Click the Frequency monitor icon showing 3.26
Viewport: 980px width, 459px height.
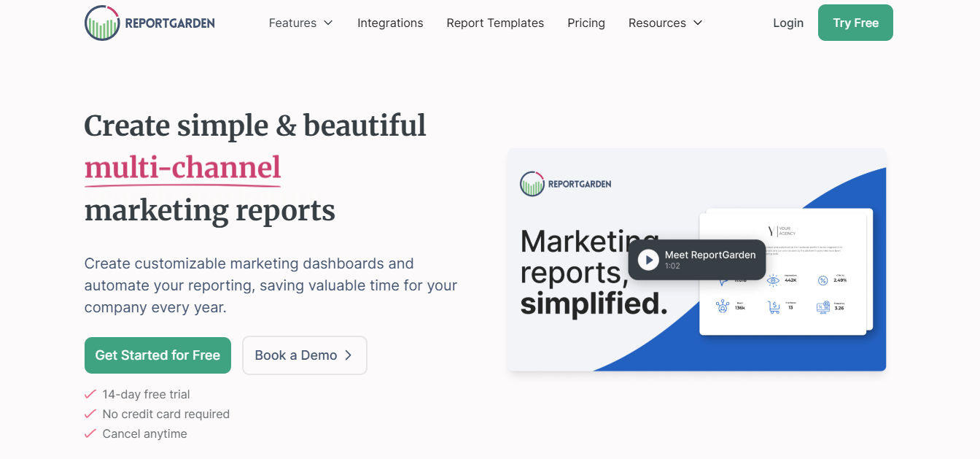823,307
